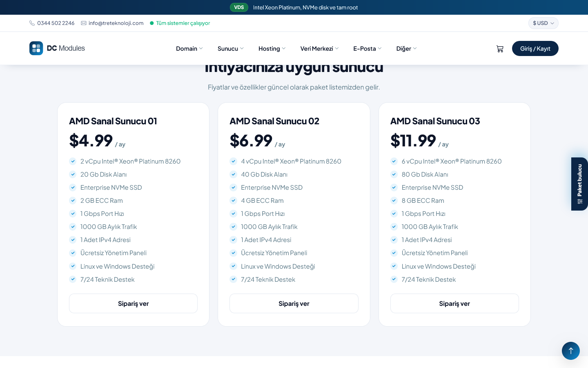
Task: Click check icon next to 40 Gb Disk Alanı
Action: [233, 174]
